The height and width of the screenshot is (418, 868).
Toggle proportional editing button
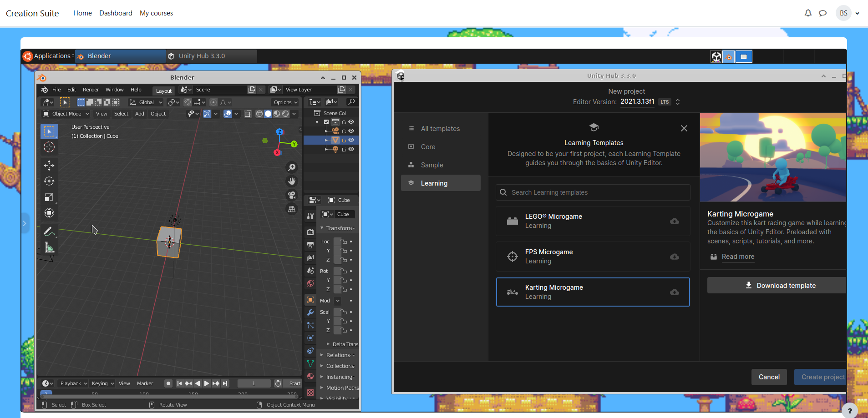coord(213,102)
